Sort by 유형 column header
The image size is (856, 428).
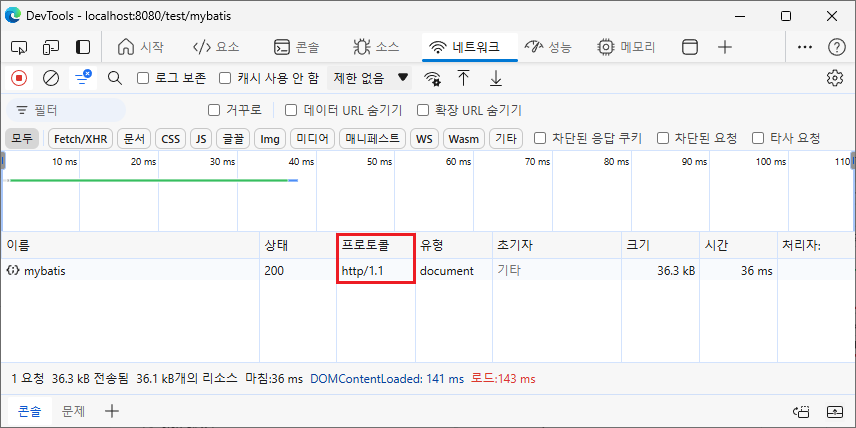pyautogui.click(x=454, y=245)
